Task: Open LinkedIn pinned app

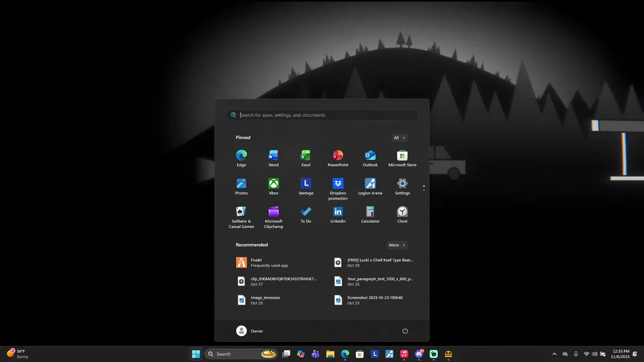Action: point(338,215)
